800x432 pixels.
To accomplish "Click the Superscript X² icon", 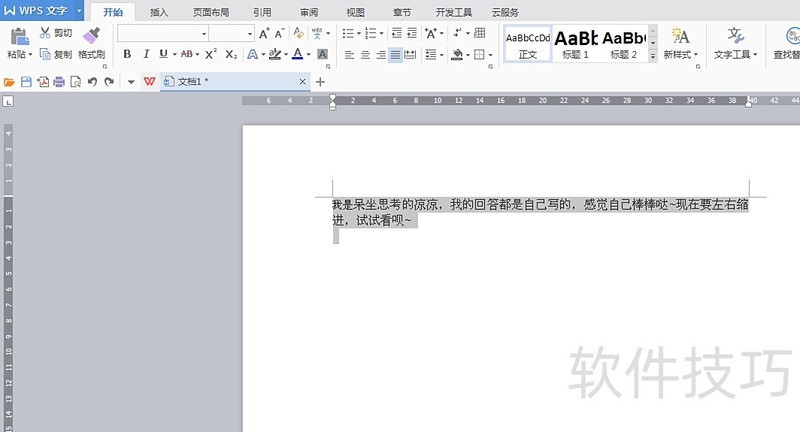I will point(211,54).
